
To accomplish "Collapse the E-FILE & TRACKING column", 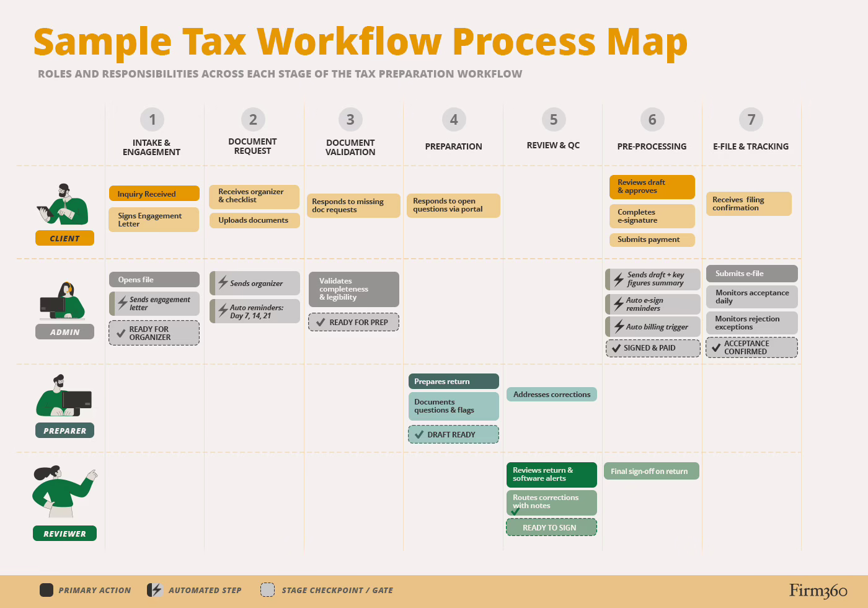I will [x=751, y=146].
